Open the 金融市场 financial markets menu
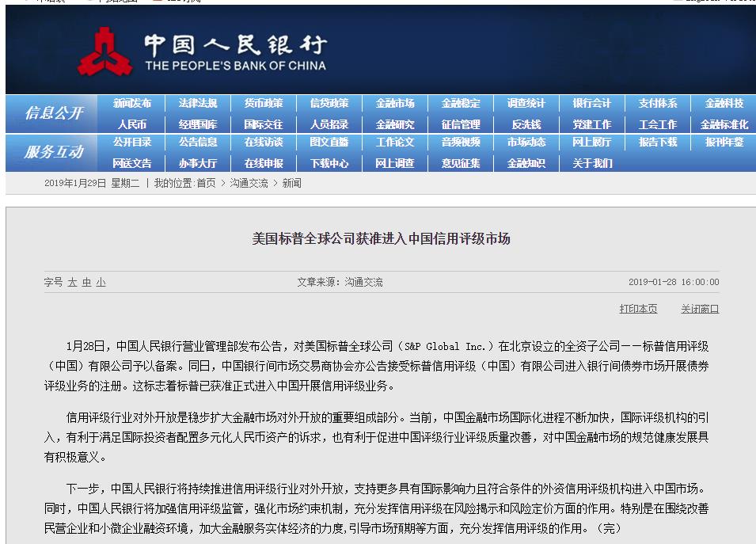This screenshot has height=544, width=756. coord(395,104)
